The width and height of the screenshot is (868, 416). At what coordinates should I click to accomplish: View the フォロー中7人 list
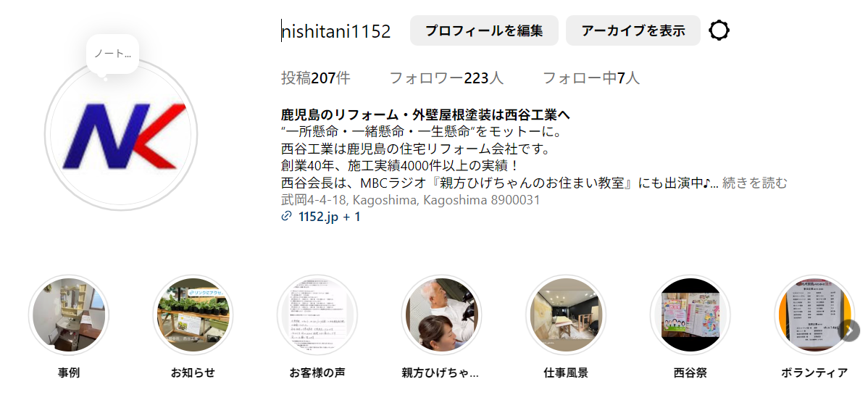coord(591,78)
